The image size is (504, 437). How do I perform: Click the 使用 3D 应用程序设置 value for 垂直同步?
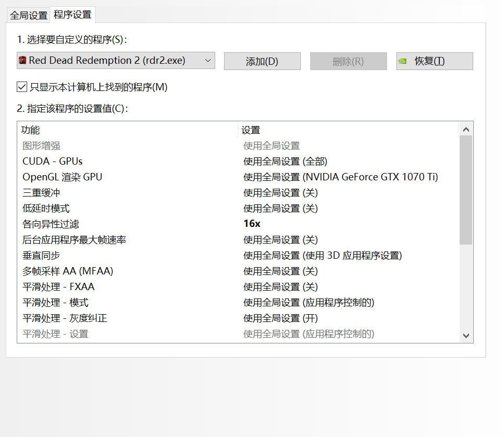coord(323,256)
